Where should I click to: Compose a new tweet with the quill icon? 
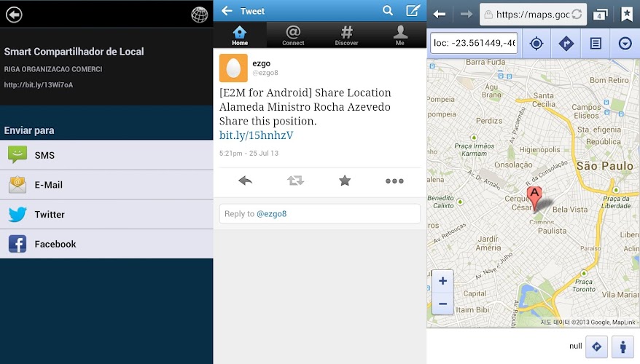413,10
